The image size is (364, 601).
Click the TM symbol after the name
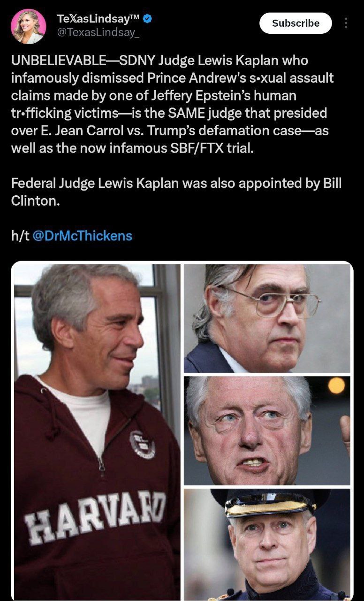point(134,17)
